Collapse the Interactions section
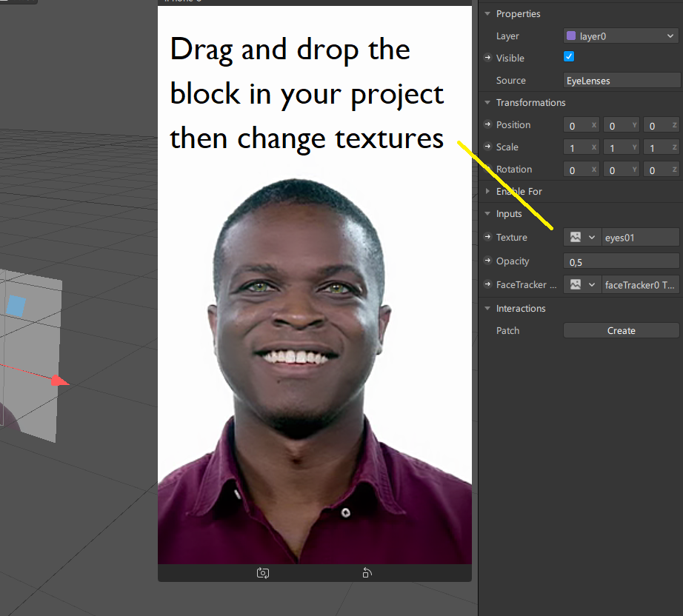683x616 pixels. [487, 308]
